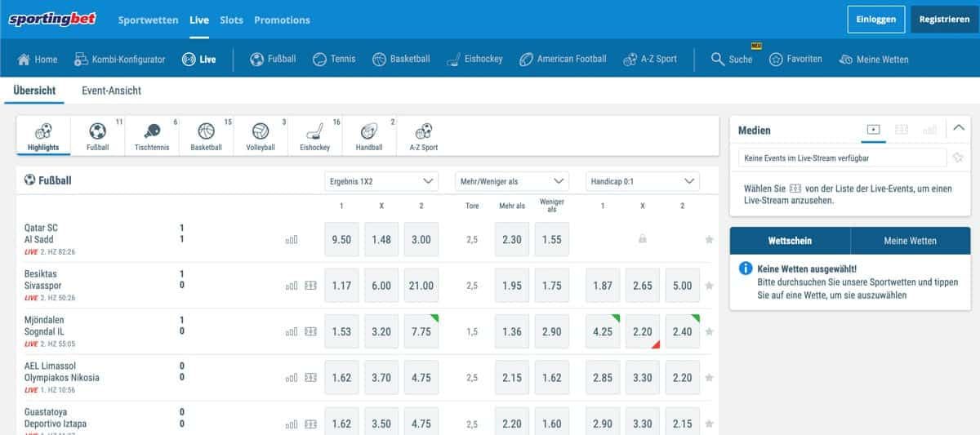Image resolution: width=980 pixels, height=435 pixels.
Task: Open pitch view icon for Mjöndalen match
Action: (x=310, y=331)
